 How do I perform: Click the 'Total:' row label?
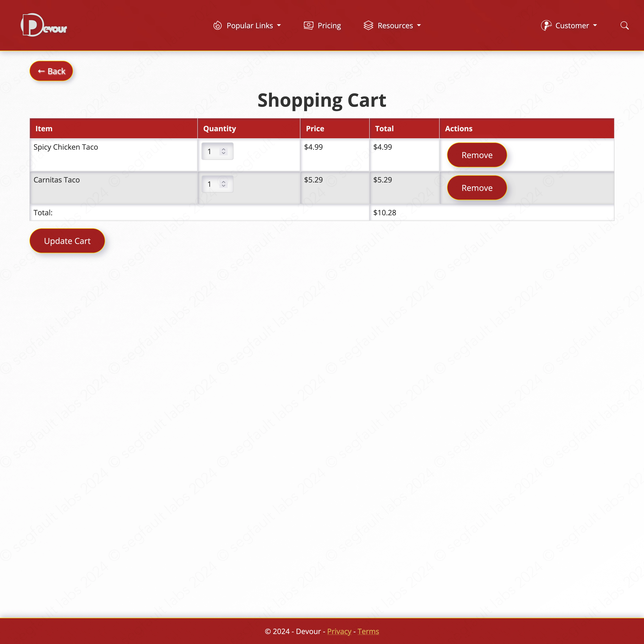click(43, 213)
